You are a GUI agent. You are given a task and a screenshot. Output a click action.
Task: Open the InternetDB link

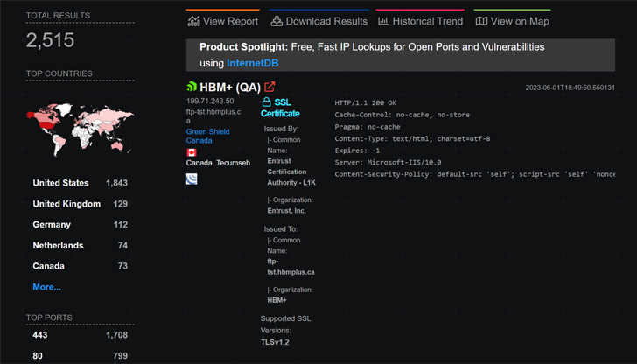(255, 63)
